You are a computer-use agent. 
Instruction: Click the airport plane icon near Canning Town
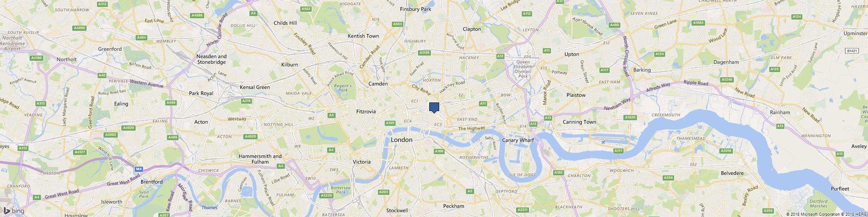click(x=603, y=142)
